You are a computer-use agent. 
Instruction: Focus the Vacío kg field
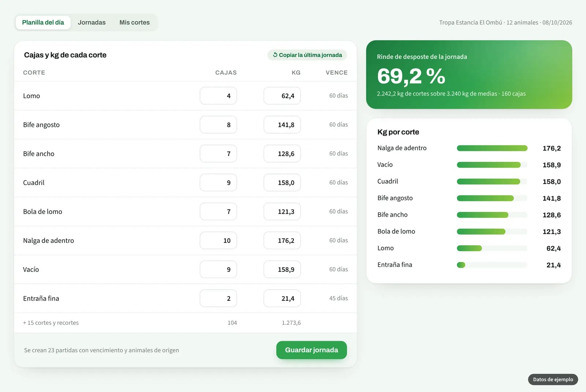point(282,269)
